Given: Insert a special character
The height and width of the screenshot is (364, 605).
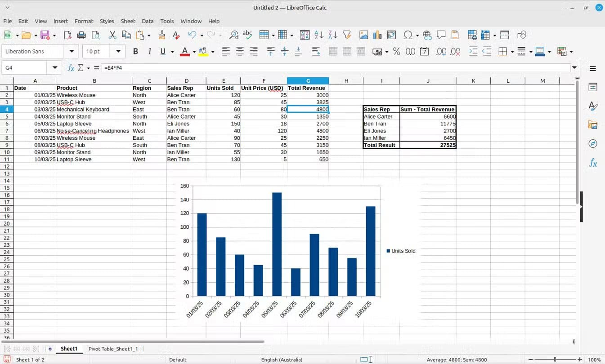Looking at the screenshot, I should [x=407, y=35].
